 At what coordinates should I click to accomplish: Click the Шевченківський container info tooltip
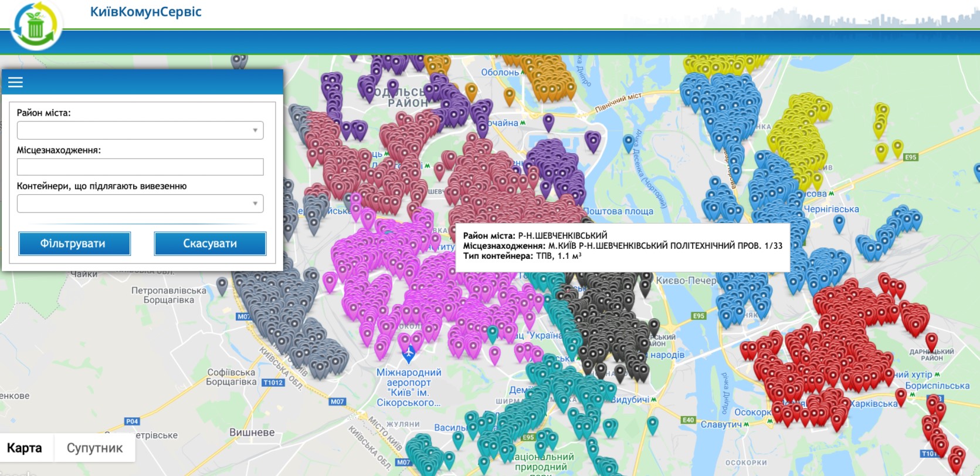pos(622,246)
